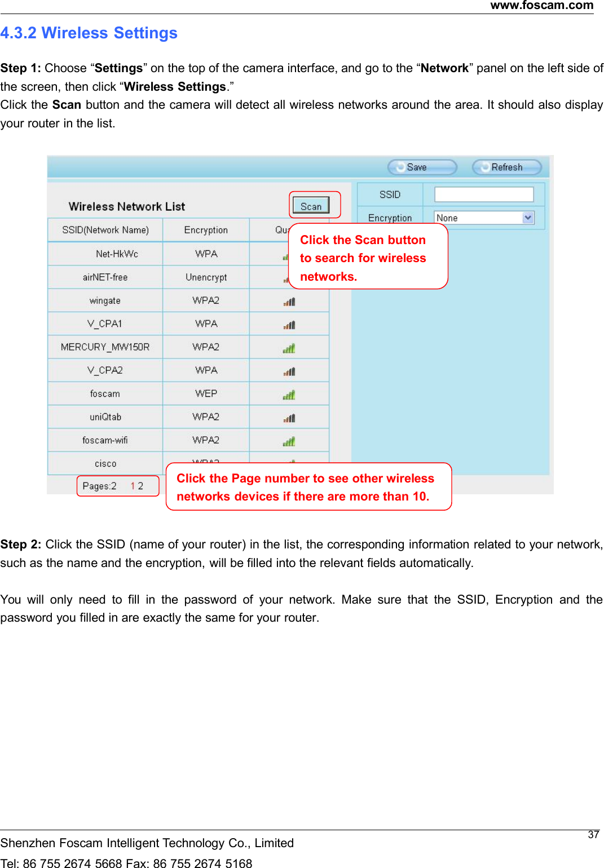Screen dimensions: 604x868
Task: Click inside the SSID input field
Action: (483, 194)
